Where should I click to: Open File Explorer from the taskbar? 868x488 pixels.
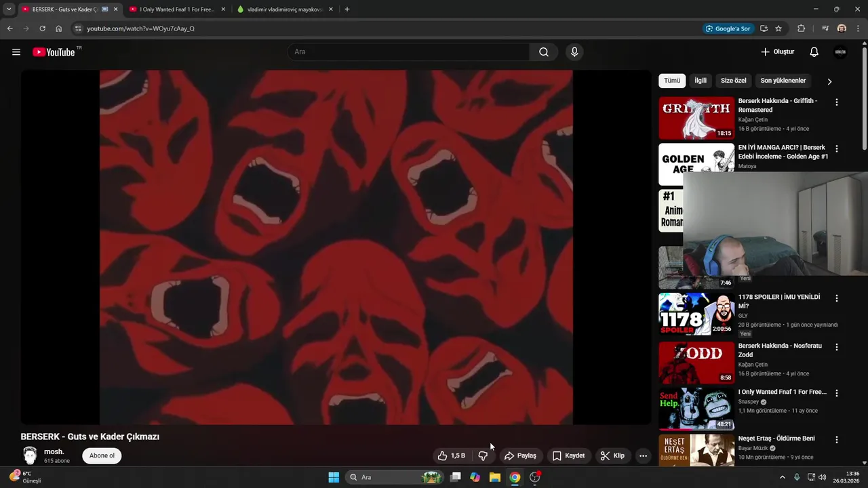pos(495,477)
